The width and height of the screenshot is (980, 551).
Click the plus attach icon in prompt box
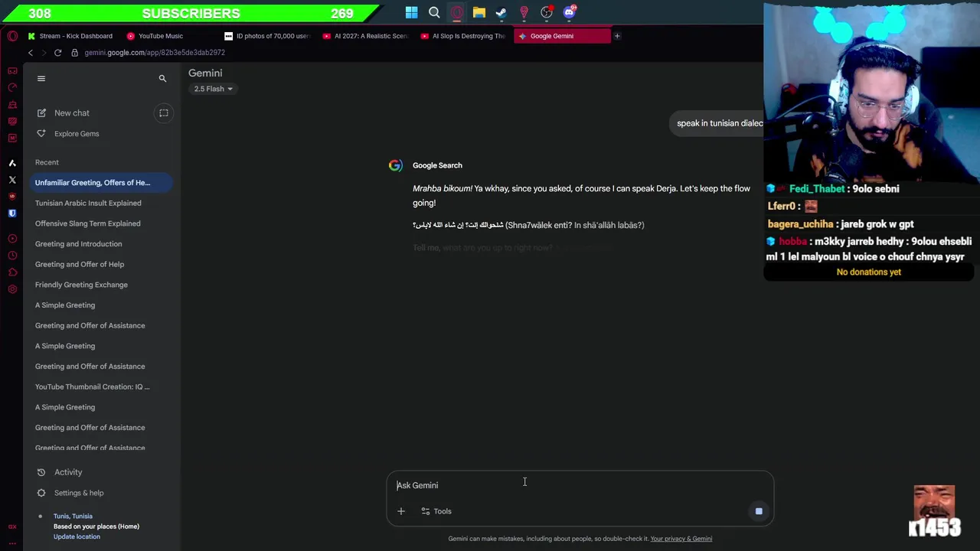click(x=401, y=511)
